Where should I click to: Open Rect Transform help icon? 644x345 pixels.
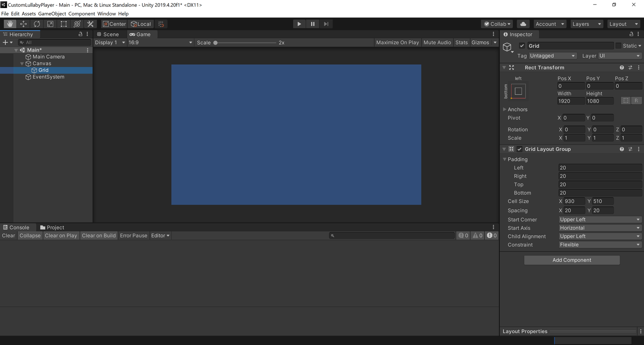pos(622,68)
